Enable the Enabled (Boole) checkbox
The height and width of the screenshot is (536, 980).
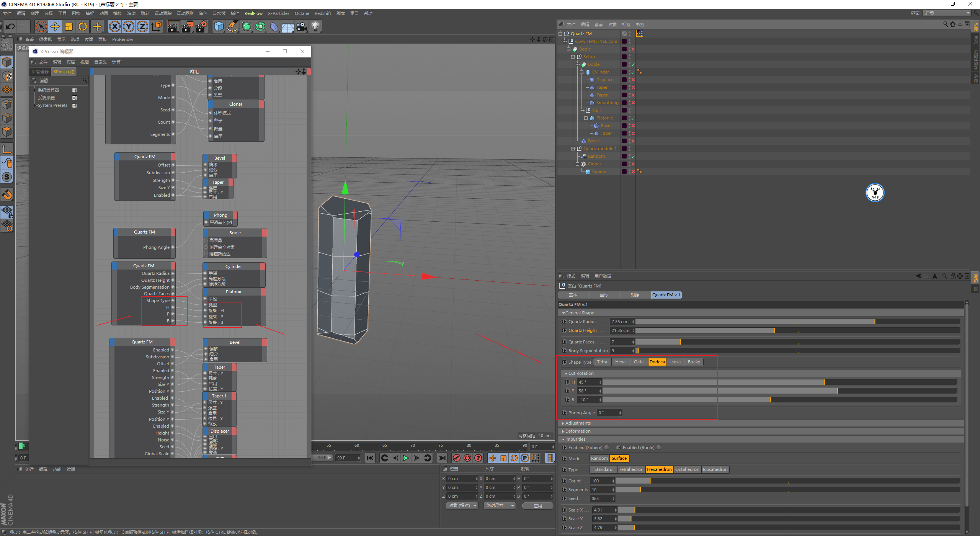click(658, 448)
